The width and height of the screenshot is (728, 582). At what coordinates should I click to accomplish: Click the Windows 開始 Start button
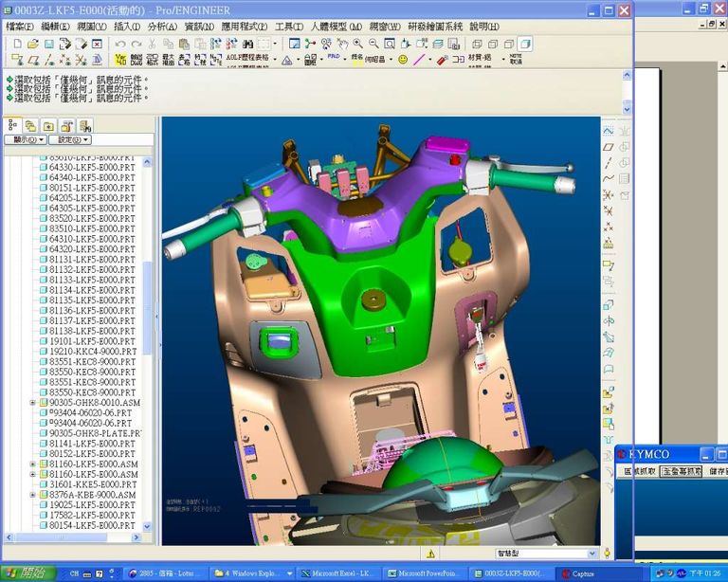click(26, 573)
